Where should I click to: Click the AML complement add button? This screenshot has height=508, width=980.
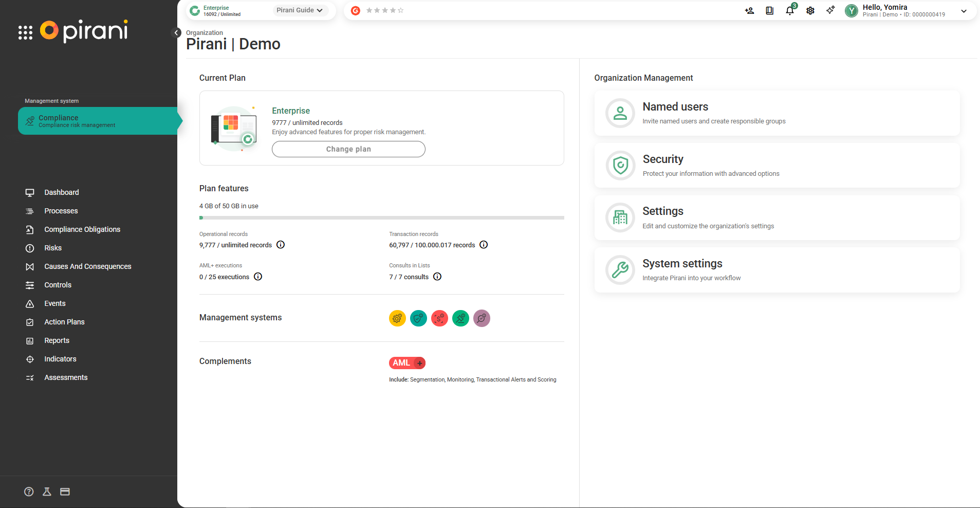click(420, 363)
